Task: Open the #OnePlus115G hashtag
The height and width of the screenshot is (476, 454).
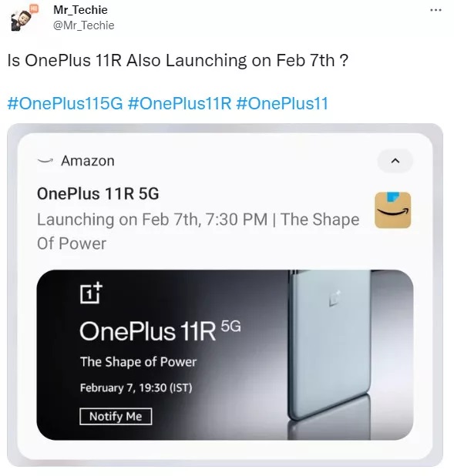Action: pos(65,103)
